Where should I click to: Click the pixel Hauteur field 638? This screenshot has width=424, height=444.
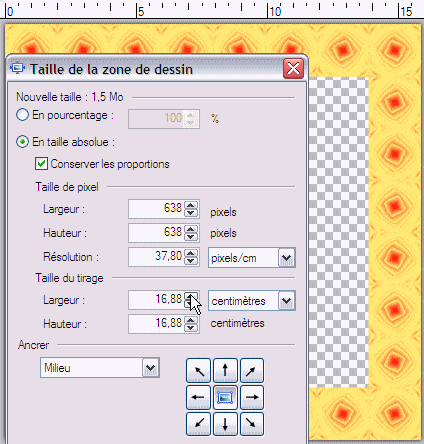point(157,233)
